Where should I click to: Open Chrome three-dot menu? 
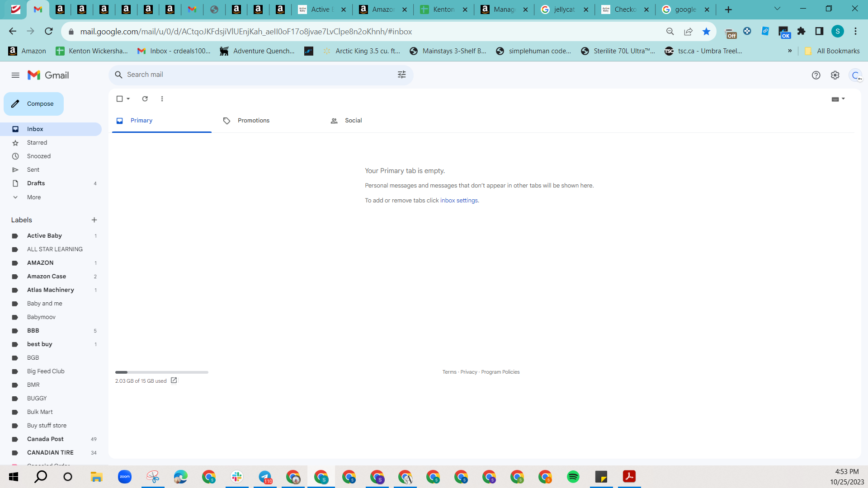click(855, 31)
